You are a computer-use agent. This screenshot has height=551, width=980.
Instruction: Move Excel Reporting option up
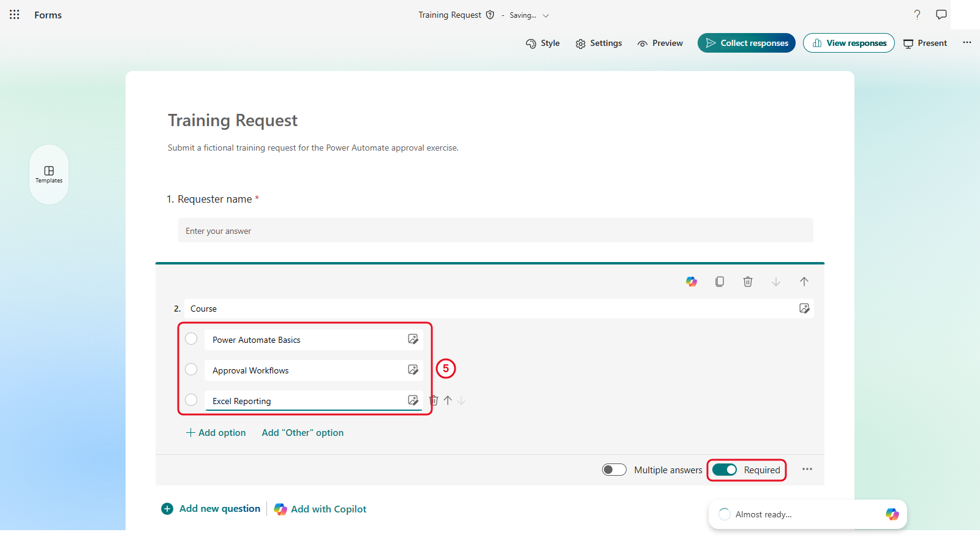pyautogui.click(x=448, y=400)
